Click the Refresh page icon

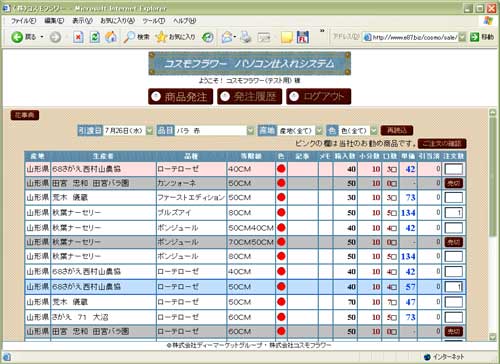(95, 37)
